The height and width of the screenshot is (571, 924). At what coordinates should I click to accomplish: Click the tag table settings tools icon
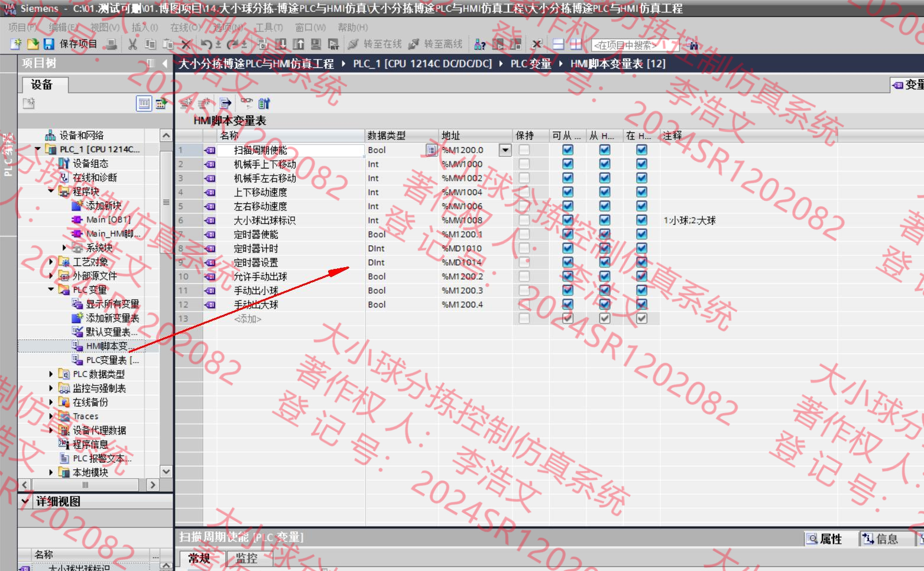[x=264, y=103]
